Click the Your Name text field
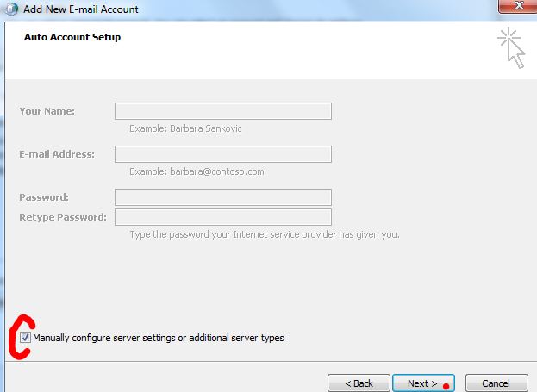 [222, 111]
